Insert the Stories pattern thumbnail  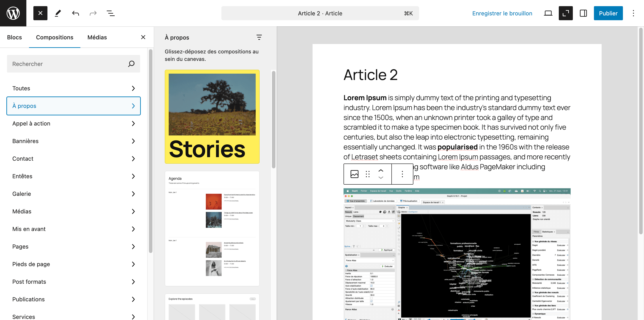[212, 116]
